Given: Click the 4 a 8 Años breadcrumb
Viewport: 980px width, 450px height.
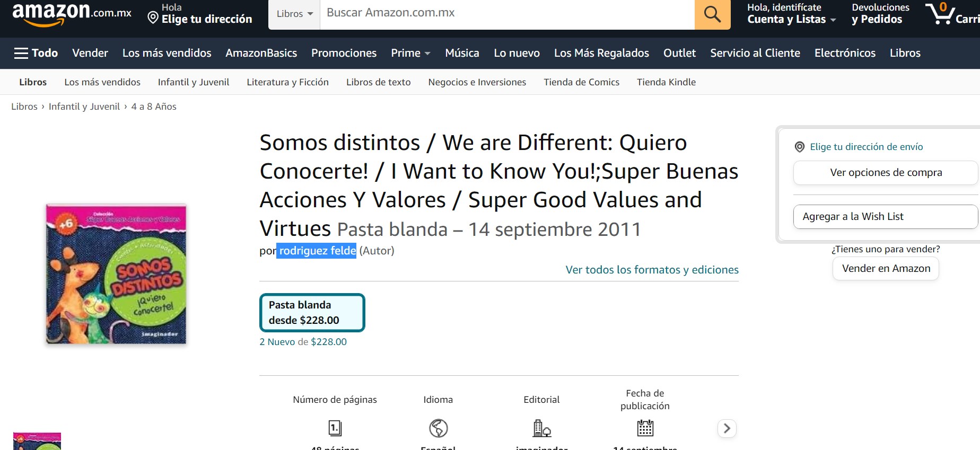Looking at the screenshot, I should click(x=154, y=107).
